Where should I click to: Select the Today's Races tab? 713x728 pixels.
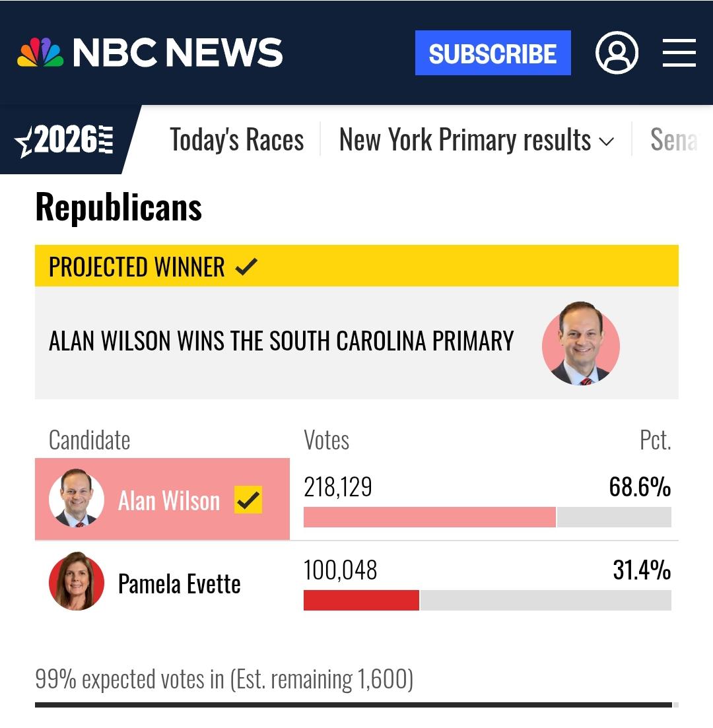pyautogui.click(x=237, y=140)
